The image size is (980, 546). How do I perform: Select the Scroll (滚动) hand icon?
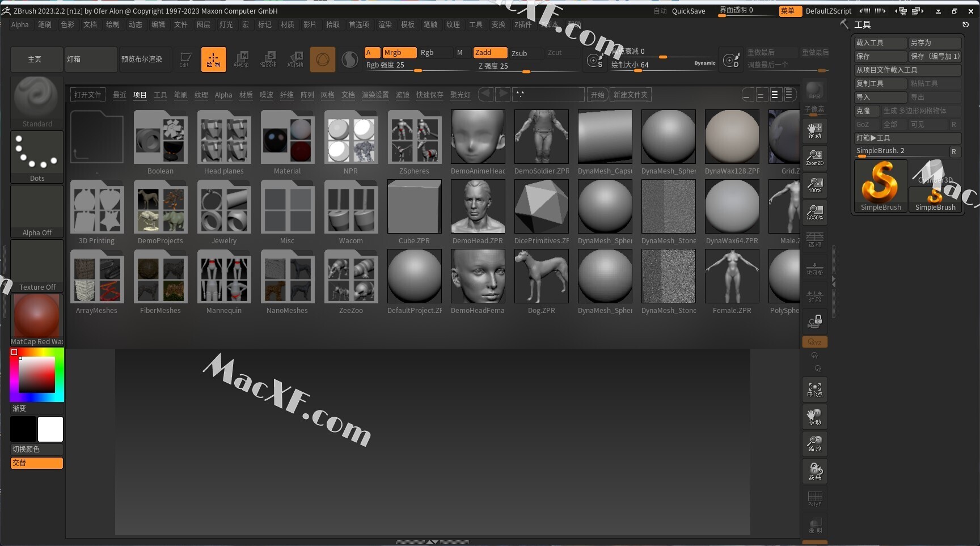point(815,131)
